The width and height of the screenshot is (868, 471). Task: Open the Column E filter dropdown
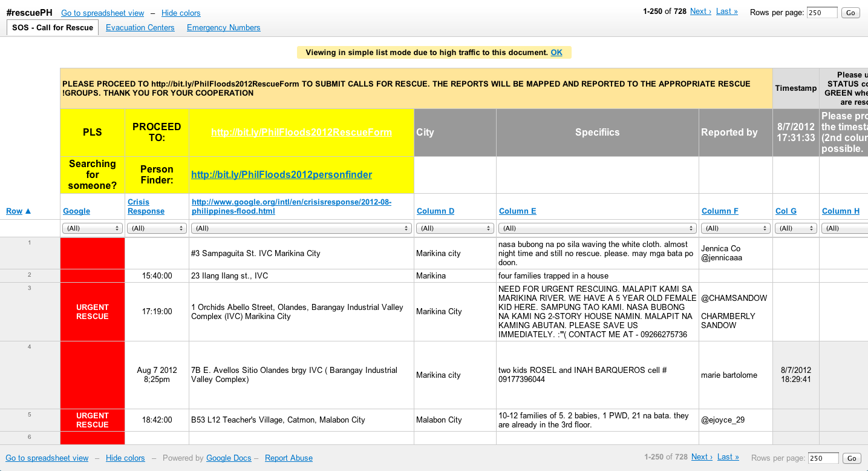click(x=596, y=228)
